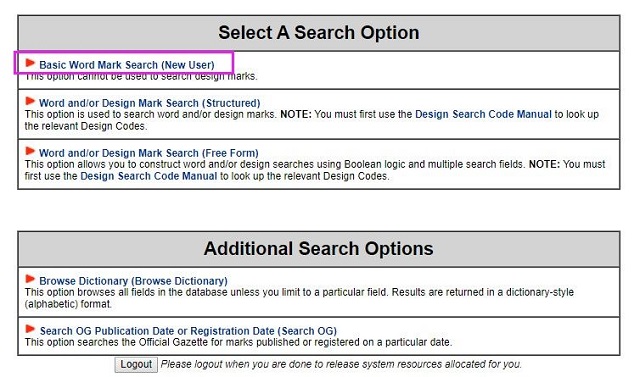Click the Select A Search Option header
640x377 pixels.
319,33
